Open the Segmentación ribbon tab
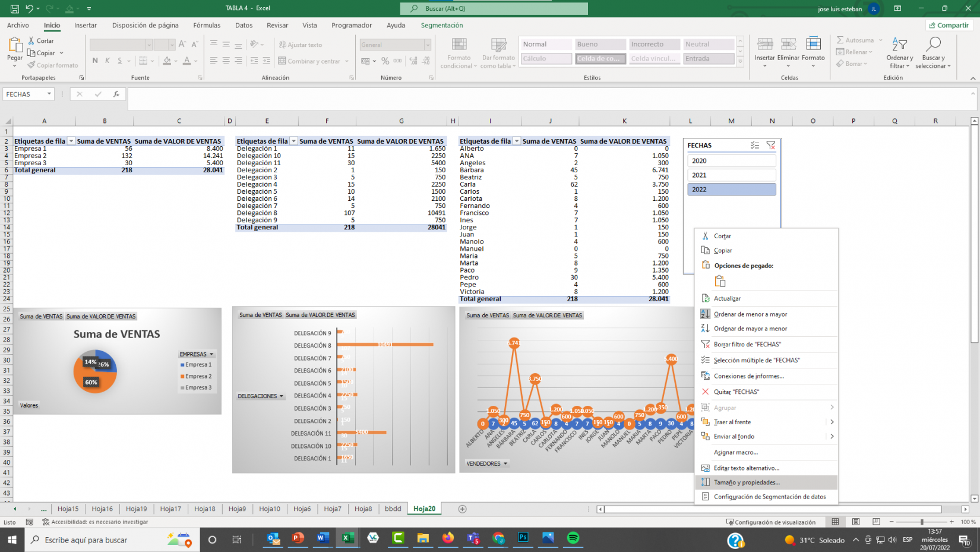The height and width of the screenshot is (552, 980). coord(442,26)
